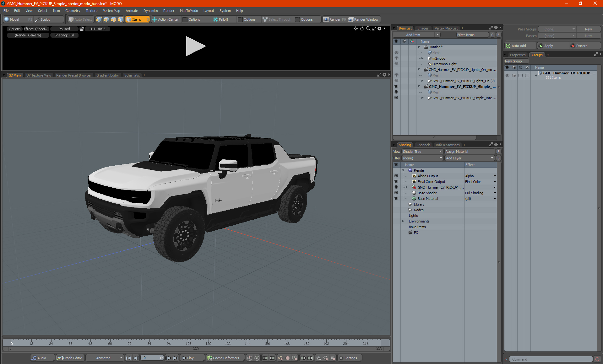The height and width of the screenshot is (364, 603).
Task: Open Add Layer dropdown
Action: pyautogui.click(x=470, y=158)
